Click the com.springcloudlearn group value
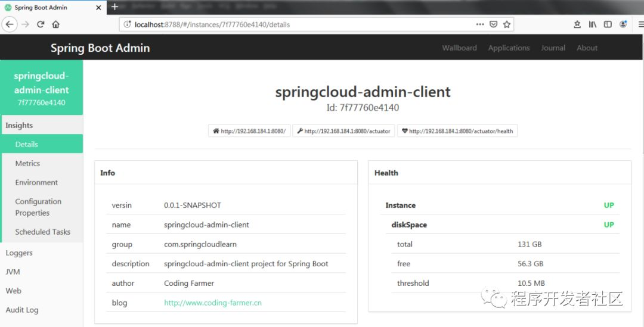The image size is (644, 327). [200, 244]
